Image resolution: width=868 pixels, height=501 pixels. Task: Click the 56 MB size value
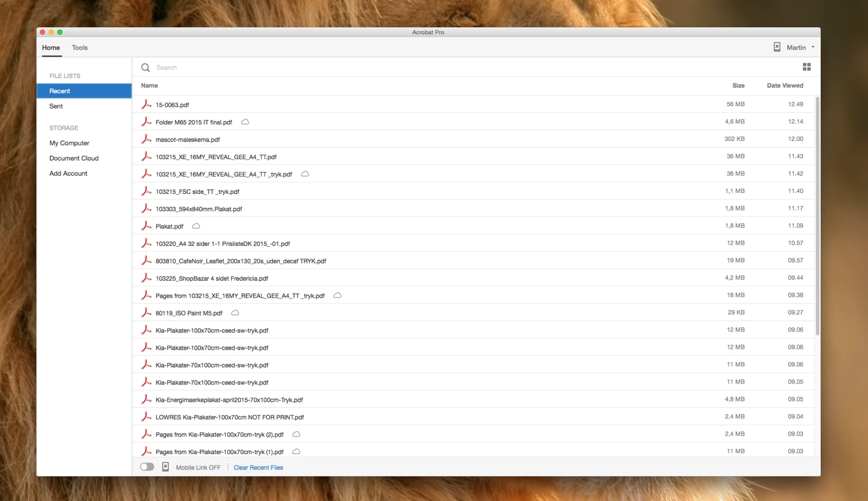735,104
